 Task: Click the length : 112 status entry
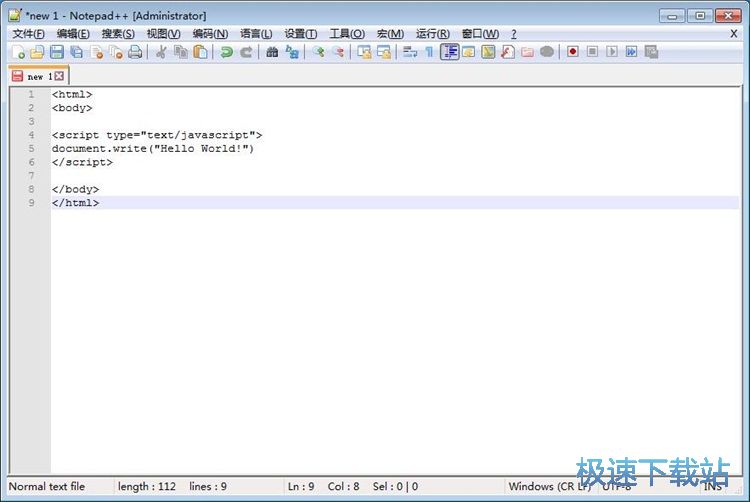(147, 487)
